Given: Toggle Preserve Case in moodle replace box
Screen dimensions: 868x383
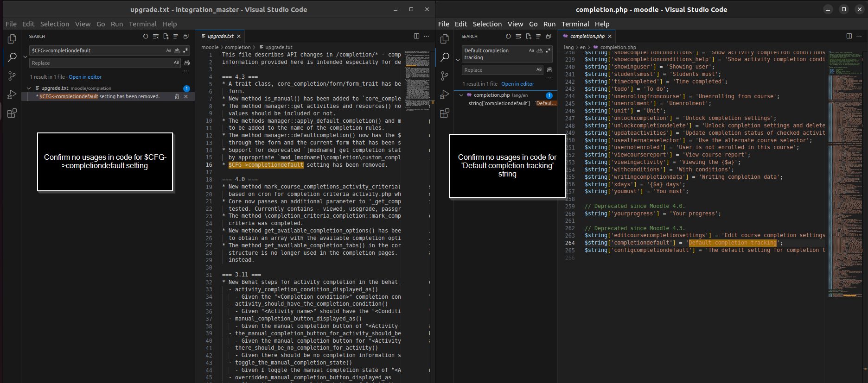Looking at the screenshot, I should [x=539, y=69].
